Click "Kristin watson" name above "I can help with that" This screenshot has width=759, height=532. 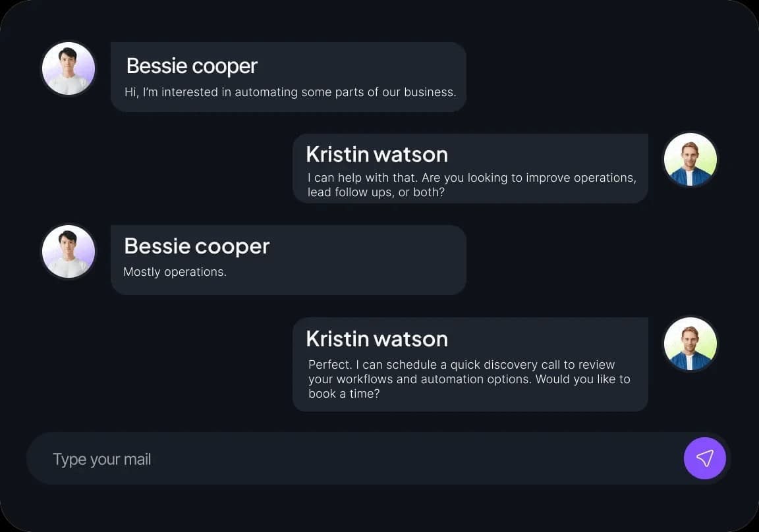click(x=377, y=155)
